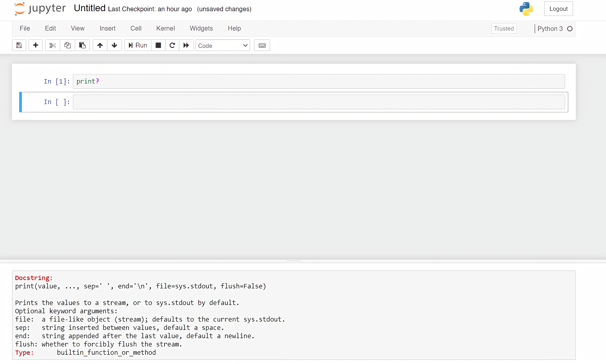Open the Cell menu

click(136, 28)
